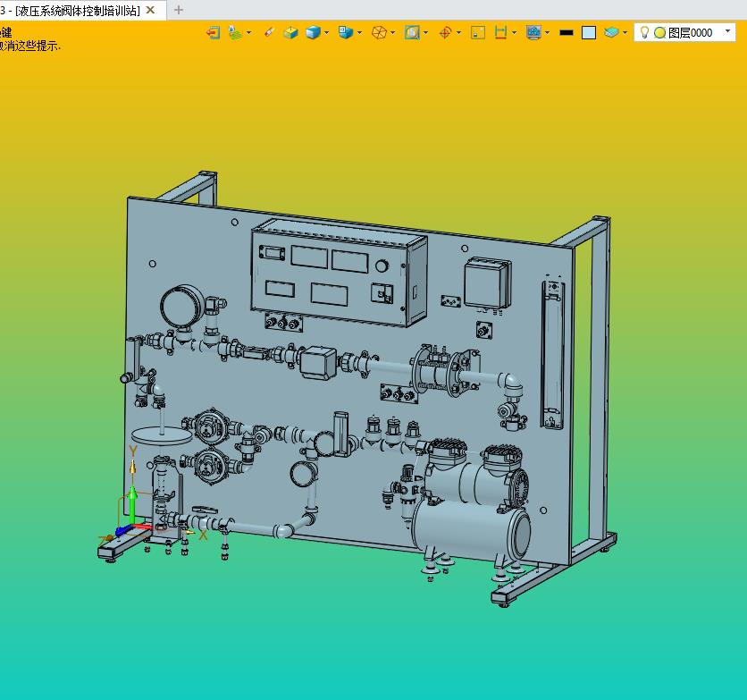Screen dimensions: 747x700
Task: Click the teal layer plane icon
Action: click(x=611, y=32)
